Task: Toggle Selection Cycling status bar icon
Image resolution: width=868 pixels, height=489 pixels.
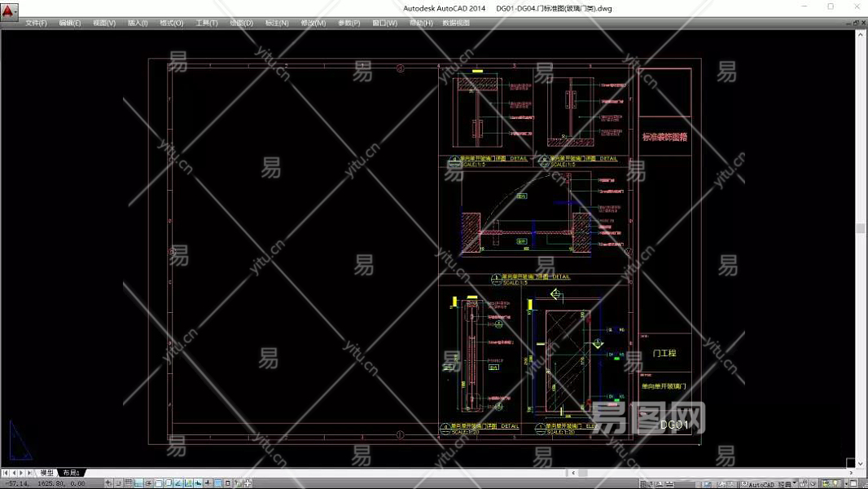Action: 238,483
